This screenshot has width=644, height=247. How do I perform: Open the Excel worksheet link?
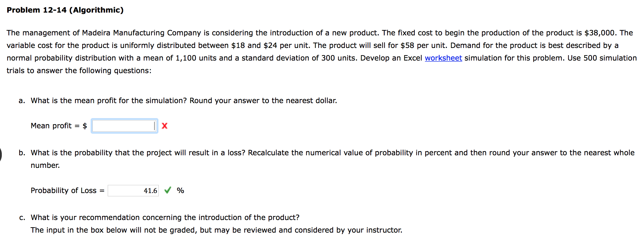443,58
